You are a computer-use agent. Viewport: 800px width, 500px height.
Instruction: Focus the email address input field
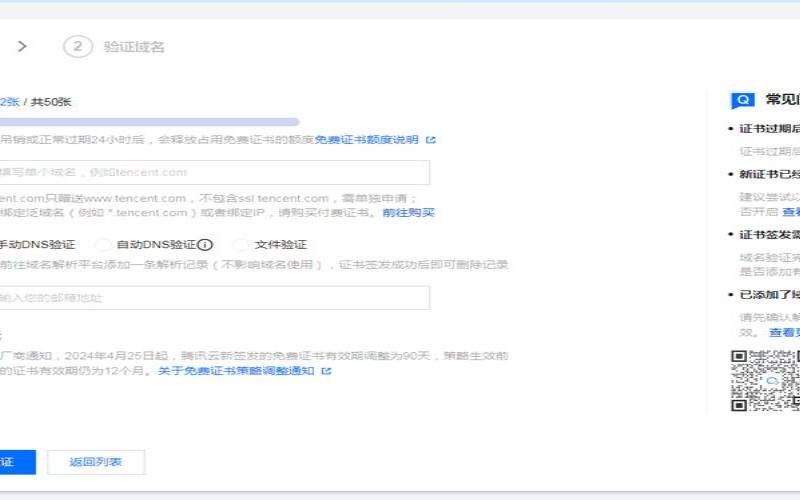point(214,297)
